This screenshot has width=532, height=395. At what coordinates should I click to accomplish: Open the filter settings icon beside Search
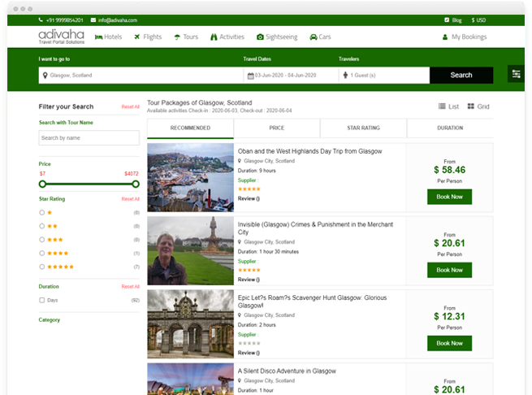pos(515,75)
